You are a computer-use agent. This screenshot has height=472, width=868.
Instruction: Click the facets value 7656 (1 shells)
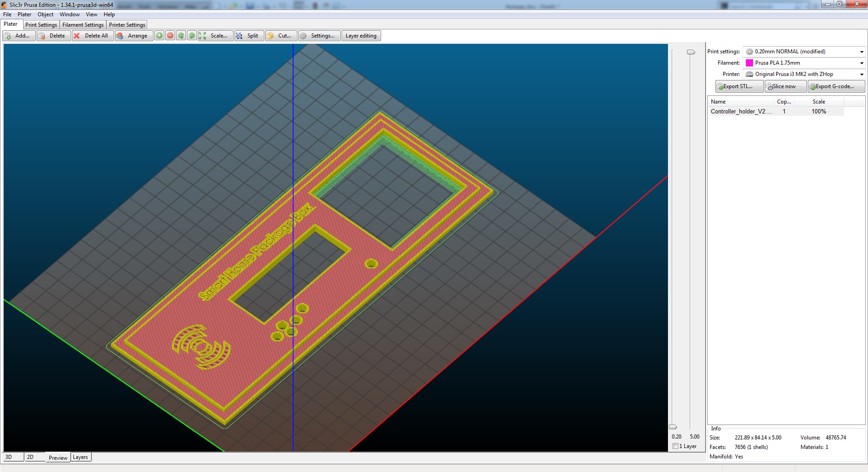[751, 447]
